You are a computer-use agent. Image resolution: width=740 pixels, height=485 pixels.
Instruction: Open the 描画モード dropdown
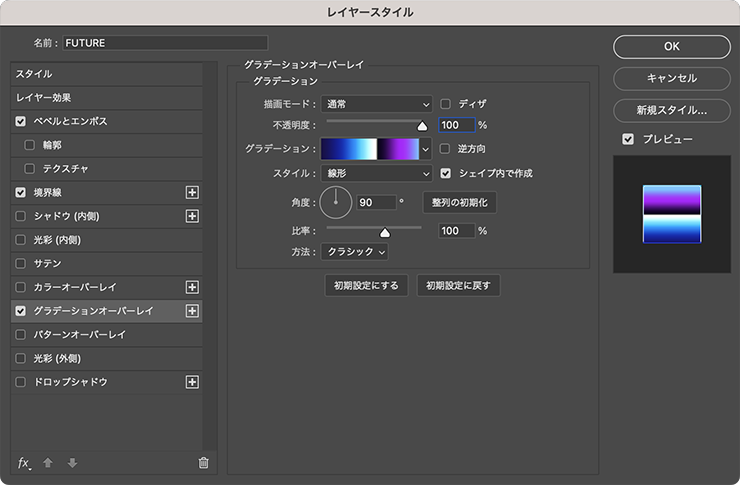tap(376, 103)
